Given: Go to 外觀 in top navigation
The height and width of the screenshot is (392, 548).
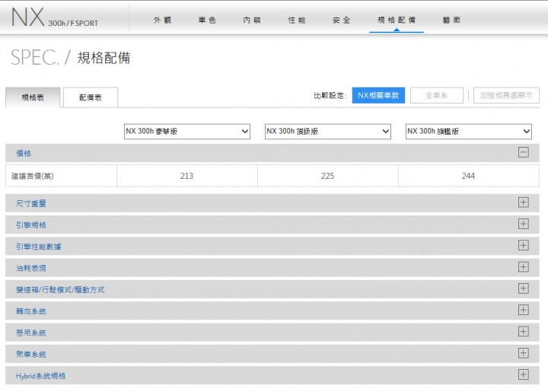Looking at the screenshot, I should click(x=163, y=21).
